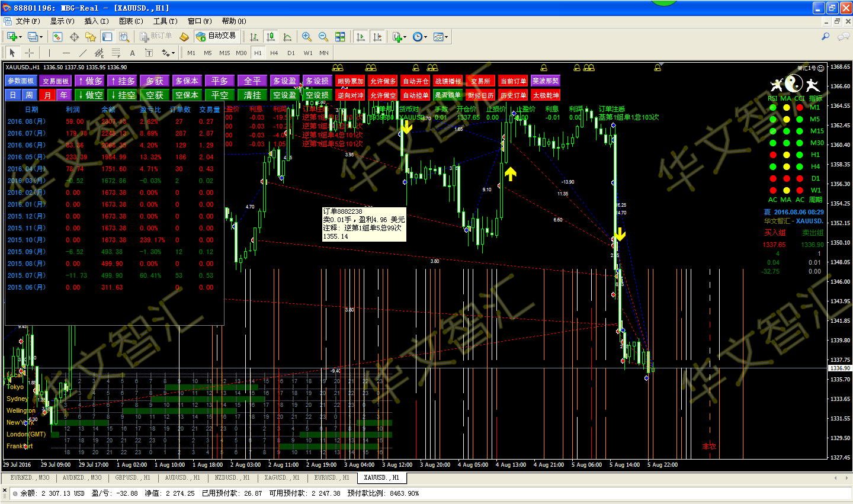Open the 图表(C) menu
The height and width of the screenshot is (504, 853).
coord(131,21)
